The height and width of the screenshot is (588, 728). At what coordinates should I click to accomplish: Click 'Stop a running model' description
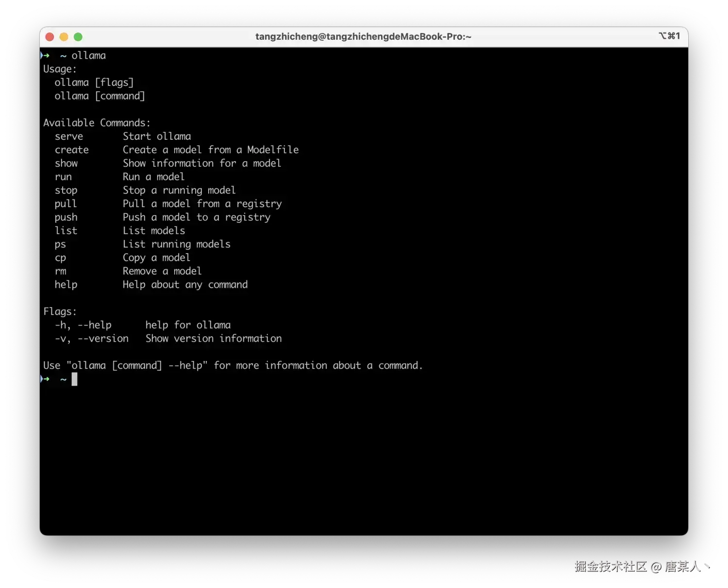(x=179, y=191)
